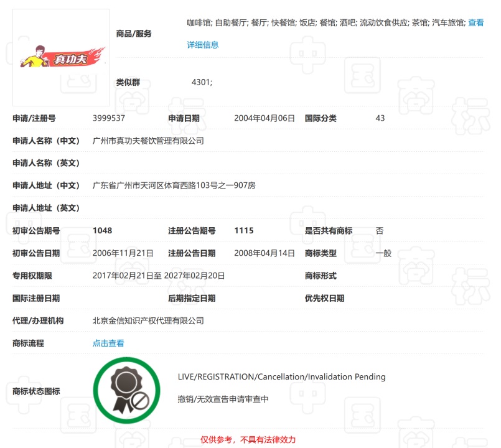Click the trademark type value 一般
Viewport: 501px width, 448px height.
click(383, 253)
